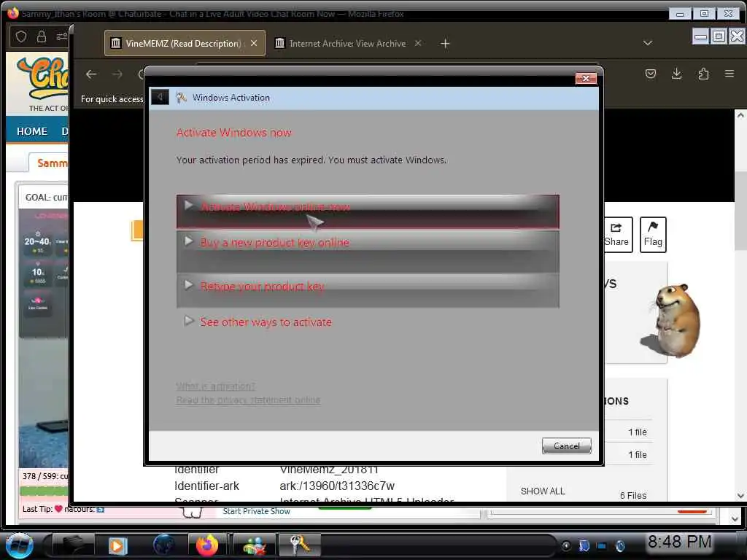The image size is (747, 560).
Task: Click the shield tracking protection icon
Action: pos(21,36)
